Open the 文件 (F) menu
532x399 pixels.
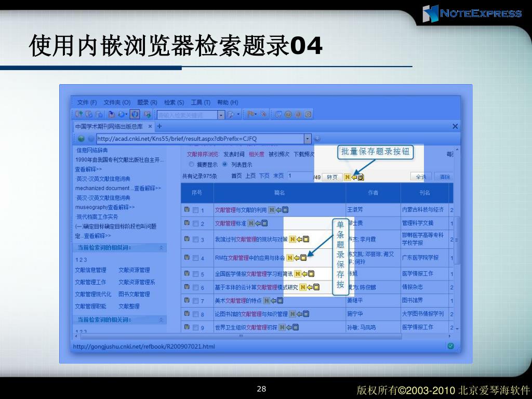point(87,102)
